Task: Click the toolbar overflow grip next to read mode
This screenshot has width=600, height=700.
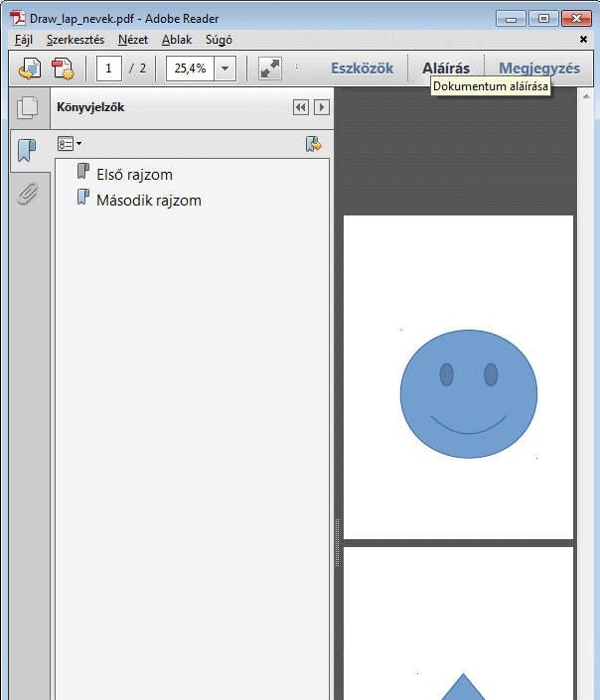Action: (x=296, y=69)
